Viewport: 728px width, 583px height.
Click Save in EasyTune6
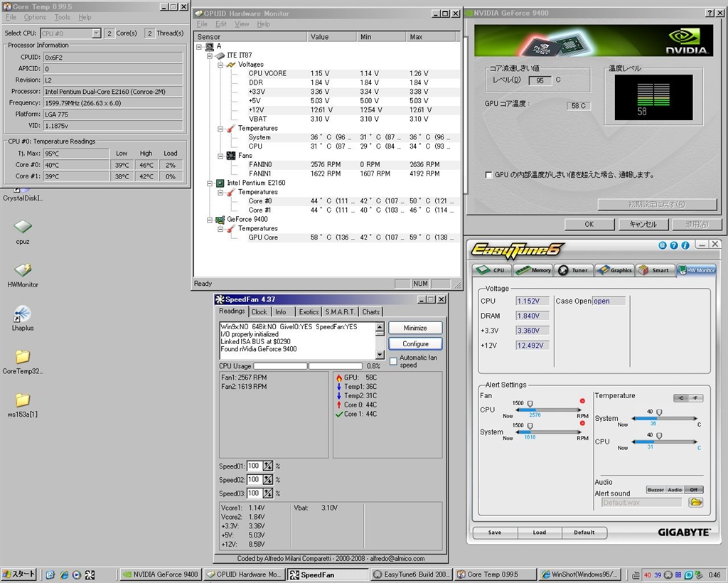[x=495, y=532]
